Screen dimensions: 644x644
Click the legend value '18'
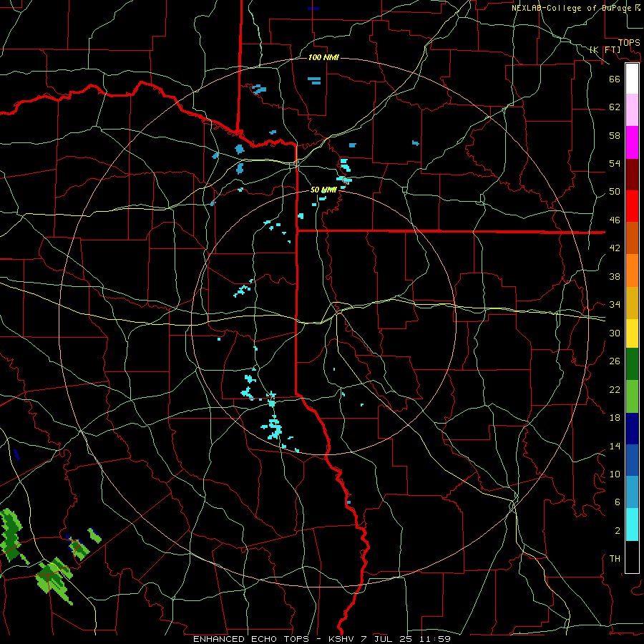pyautogui.click(x=615, y=418)
